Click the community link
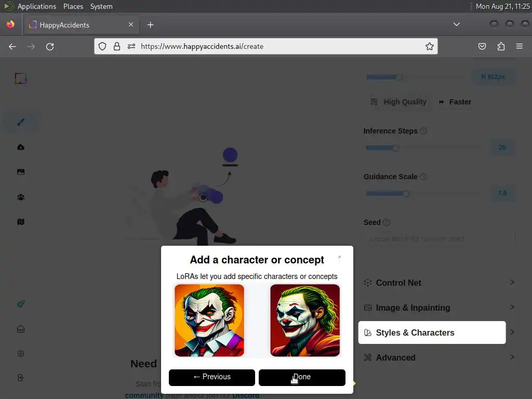 pos(144,395)
